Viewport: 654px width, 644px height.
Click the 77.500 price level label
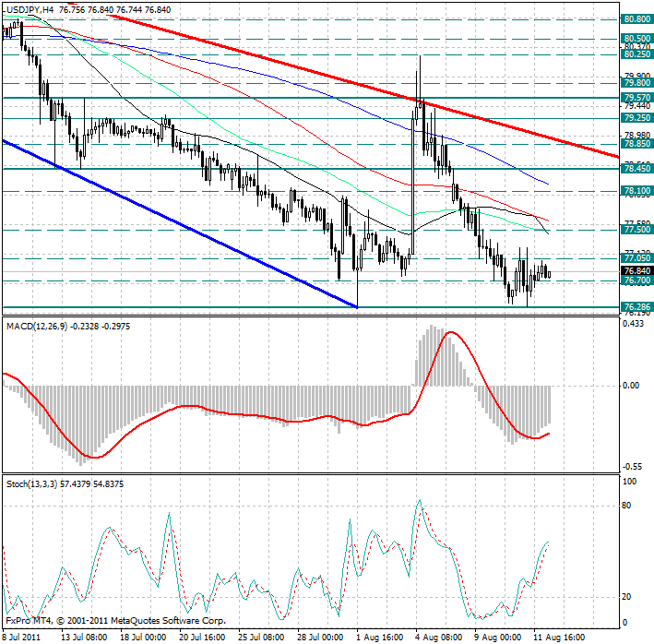[635, 228]
